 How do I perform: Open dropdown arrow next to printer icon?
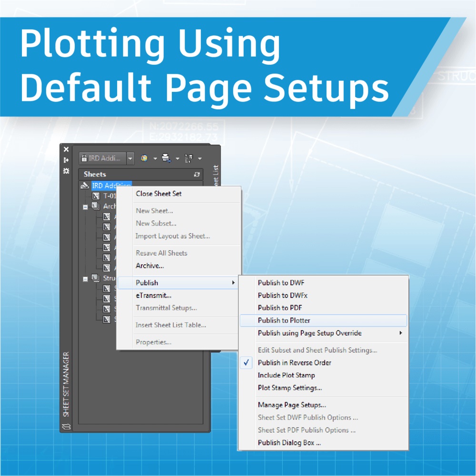[x=178, y=159]
